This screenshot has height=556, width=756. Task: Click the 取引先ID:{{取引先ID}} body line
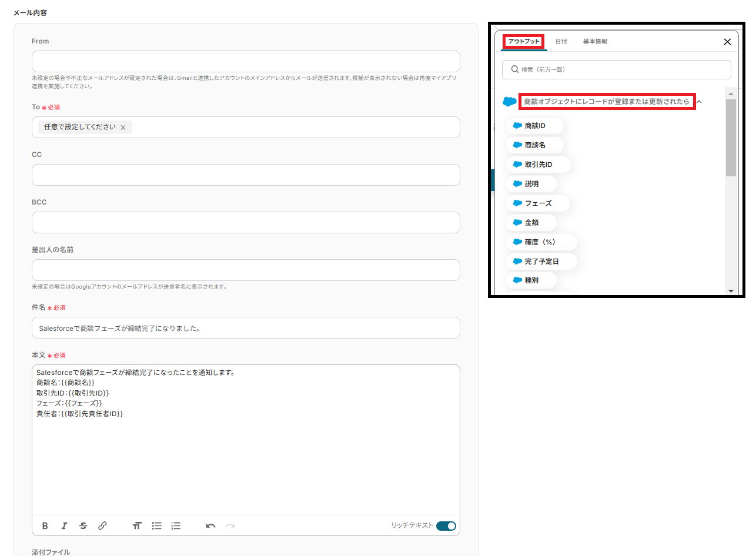(x=73, y=393)
